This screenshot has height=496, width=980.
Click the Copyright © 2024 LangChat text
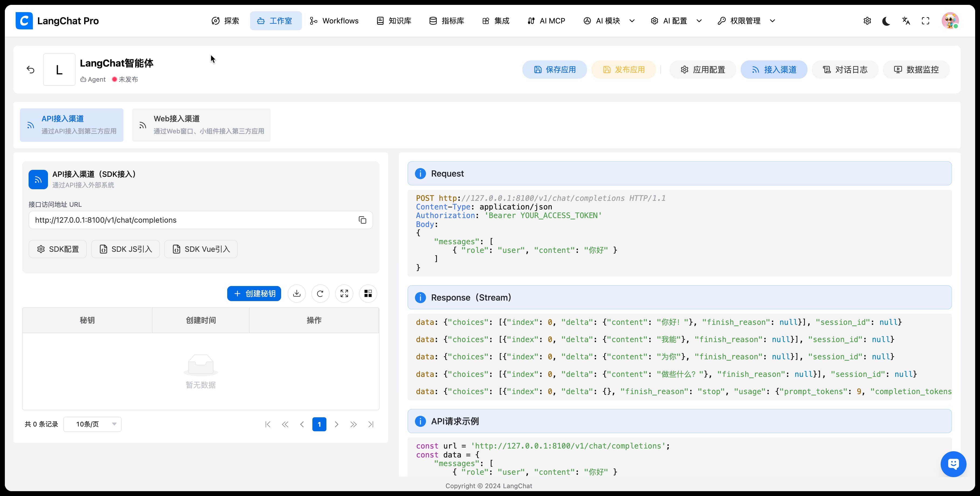(489, 486)
